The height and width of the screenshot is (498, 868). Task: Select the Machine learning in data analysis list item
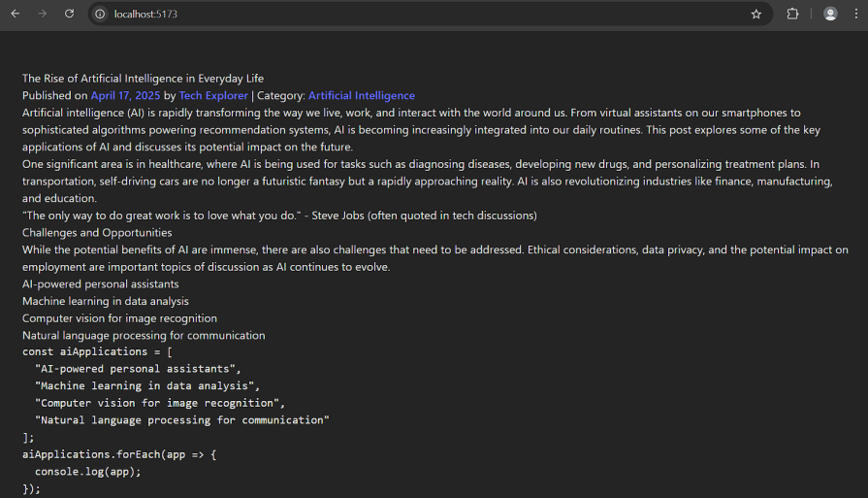(106, 302)
